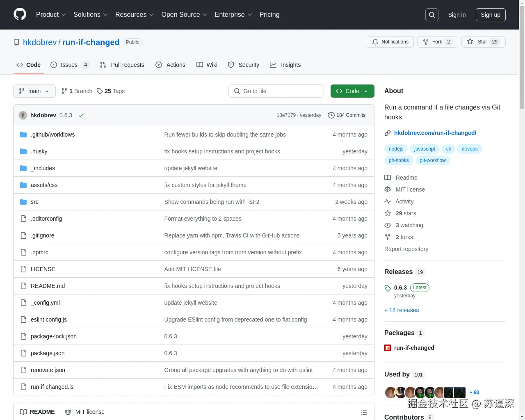Open hkdobrev.com/run-if-changed/ website link

tap(435, 133)
